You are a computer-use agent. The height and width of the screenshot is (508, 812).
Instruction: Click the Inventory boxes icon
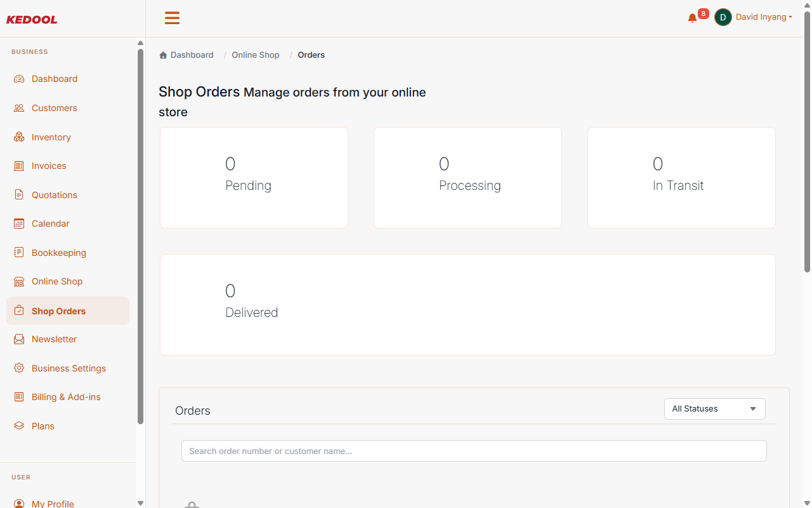[x=19, y=137]
